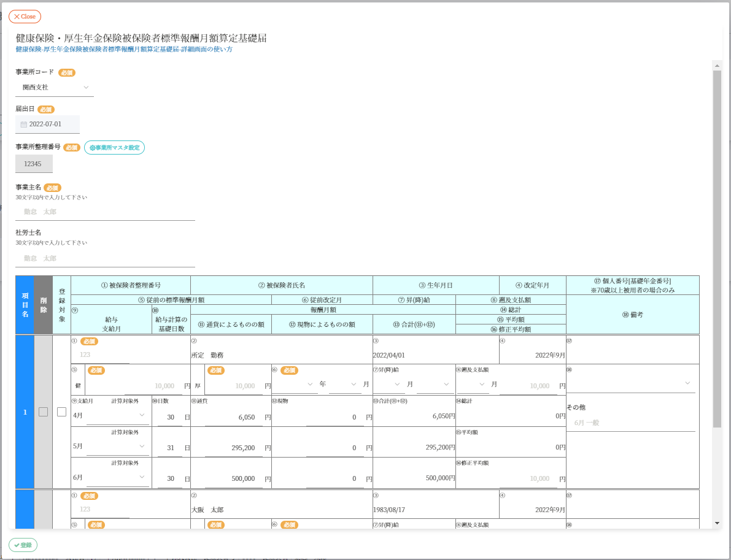
Task: Click the 社労士名 text field
Action: click(x=105, y=259)
